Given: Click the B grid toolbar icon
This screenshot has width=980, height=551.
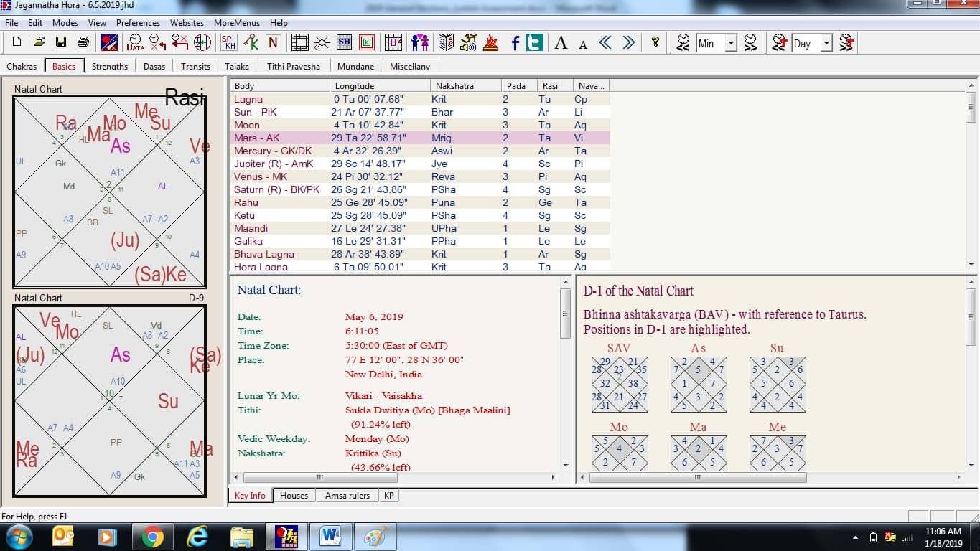Looking at the screenshot, I should (393, 42).
